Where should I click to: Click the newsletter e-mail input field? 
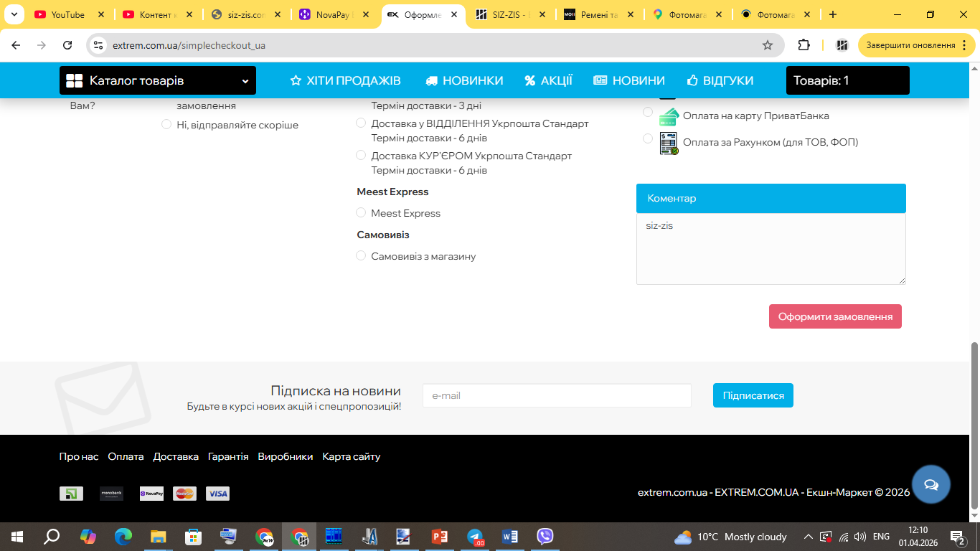tap(556, 395)
